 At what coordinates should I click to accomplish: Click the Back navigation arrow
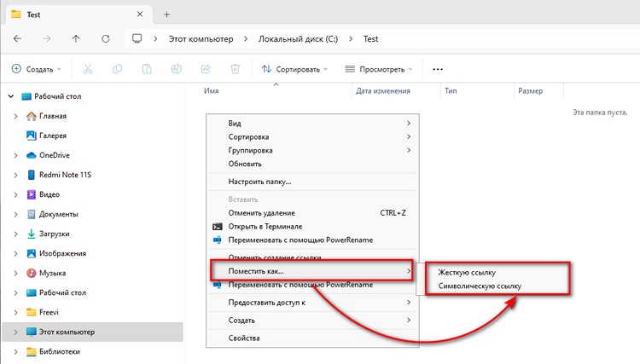[17, 38]
